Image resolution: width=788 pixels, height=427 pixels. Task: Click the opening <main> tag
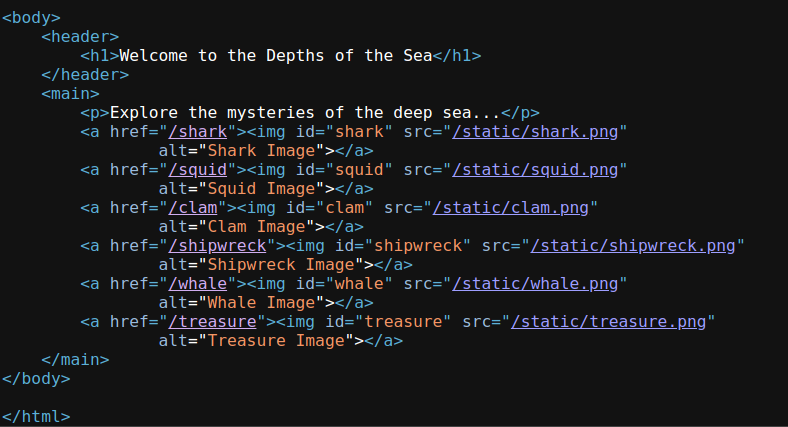point(70,94)
